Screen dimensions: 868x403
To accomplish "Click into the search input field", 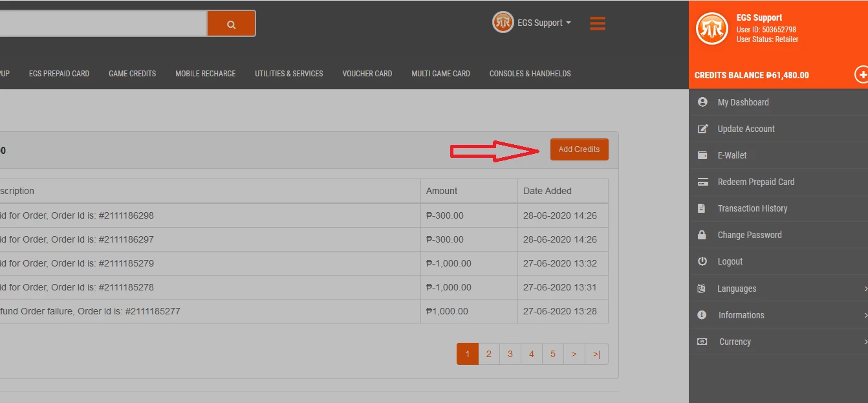I will click(103, 24).
